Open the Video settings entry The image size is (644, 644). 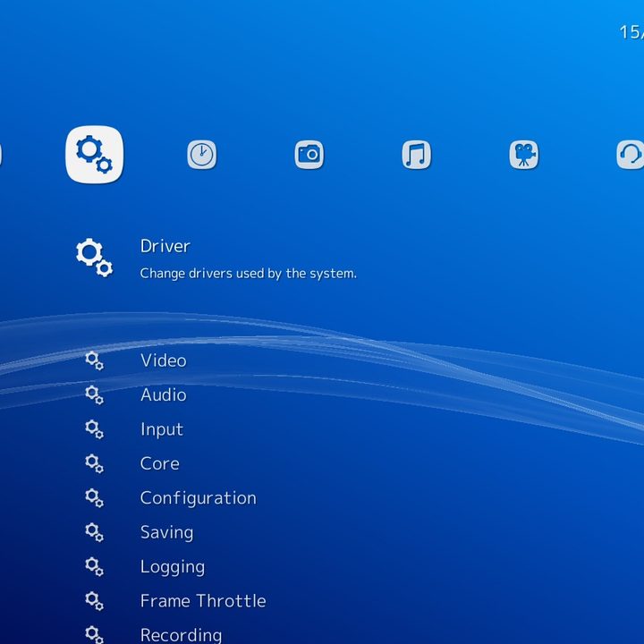[164, 360]
